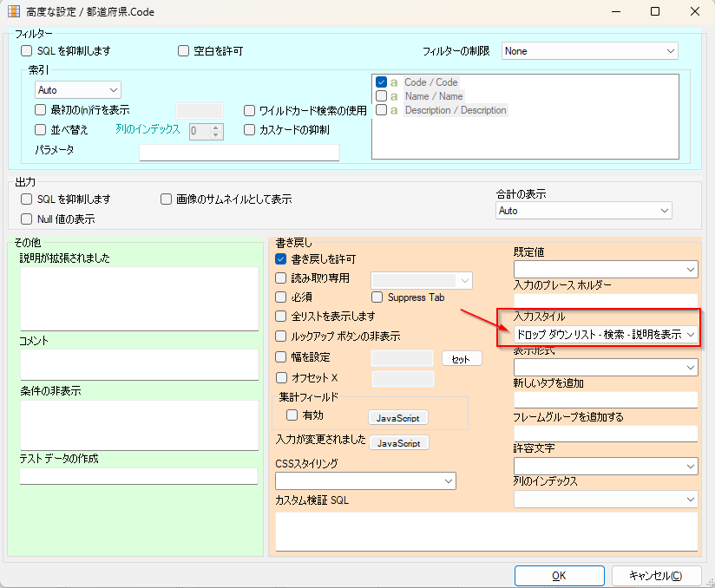Click the 新しいタブを追加 input field
This screenshot has width=715, height=588.
pyautogui.click(x=606, y=400)
